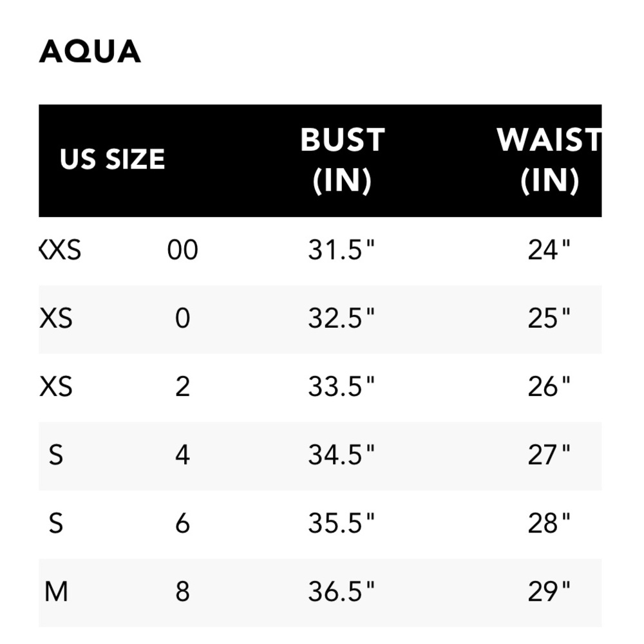The width and height of the screenshot is (644, 644).
Task: Select the XXS size label
Action: point(60,250)
